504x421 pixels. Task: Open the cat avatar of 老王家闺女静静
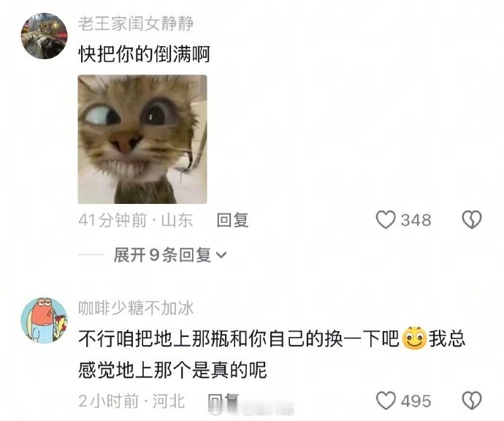[x=45, y=36]
